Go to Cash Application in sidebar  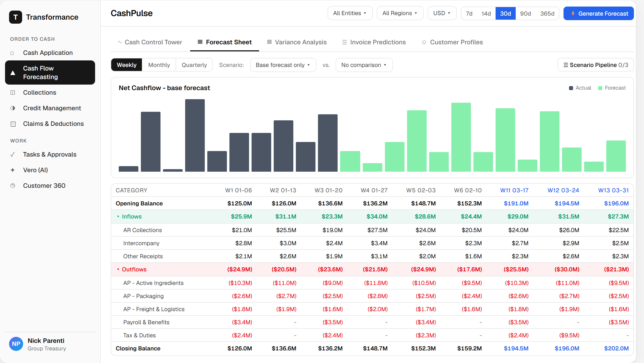tap(50, 53)
